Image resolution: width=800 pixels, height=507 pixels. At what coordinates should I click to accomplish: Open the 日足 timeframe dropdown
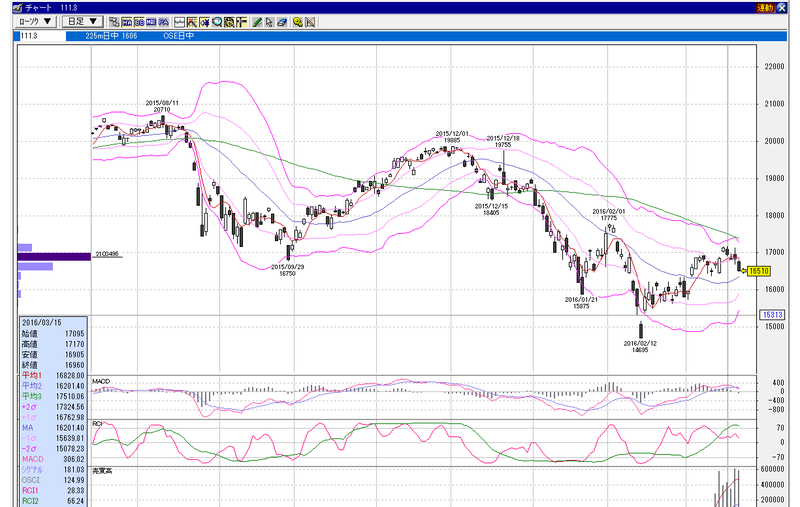click(x=83, y=21)
